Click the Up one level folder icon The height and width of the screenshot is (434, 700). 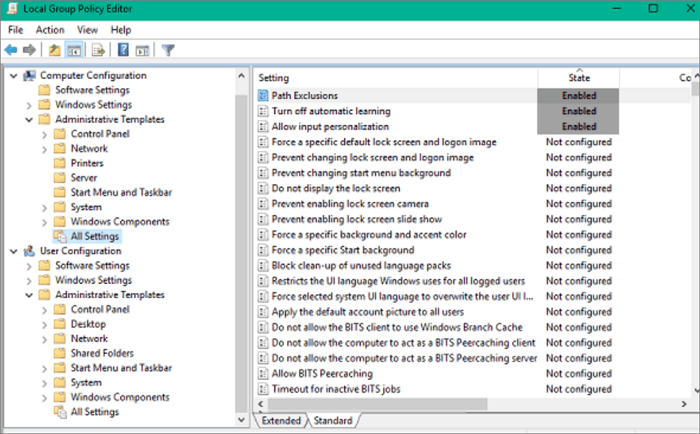coord(53,49)
